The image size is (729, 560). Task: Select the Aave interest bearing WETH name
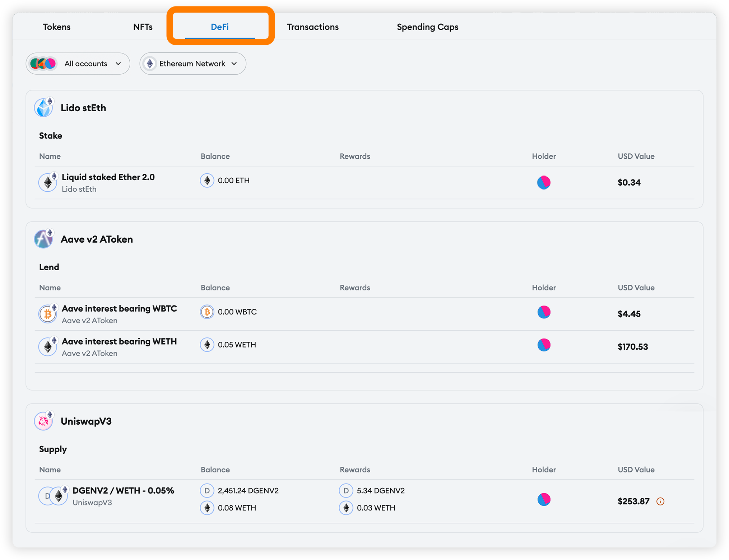coord(119,341)
